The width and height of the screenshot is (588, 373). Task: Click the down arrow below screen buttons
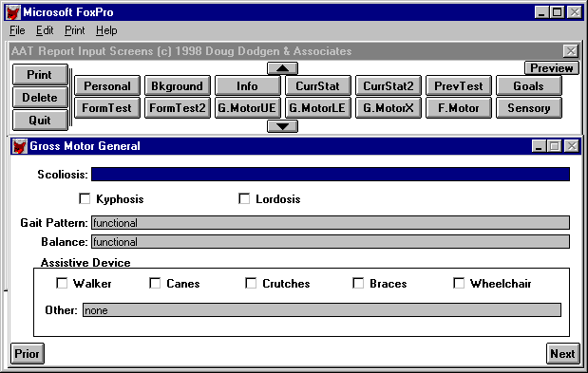(x=282, y=126)
